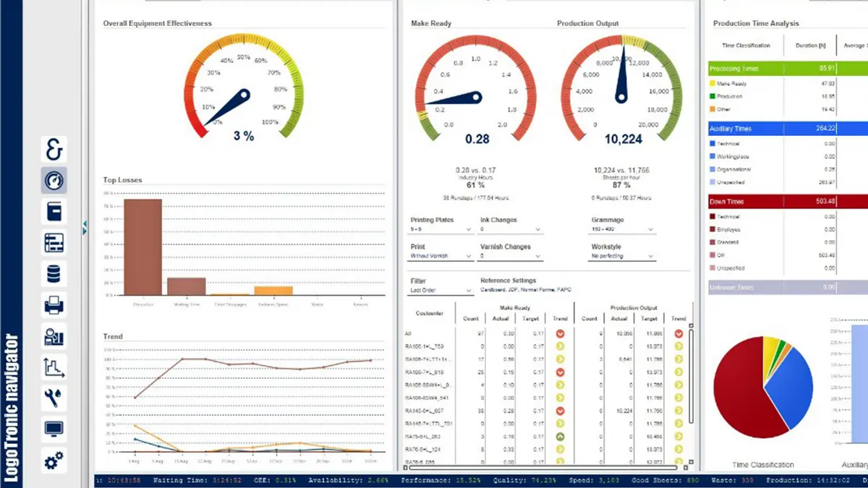Open the gears settings icon in sidebar
The height and width of the screenshot is (488, 868).
pyautogui.click(x=54, y=461)
